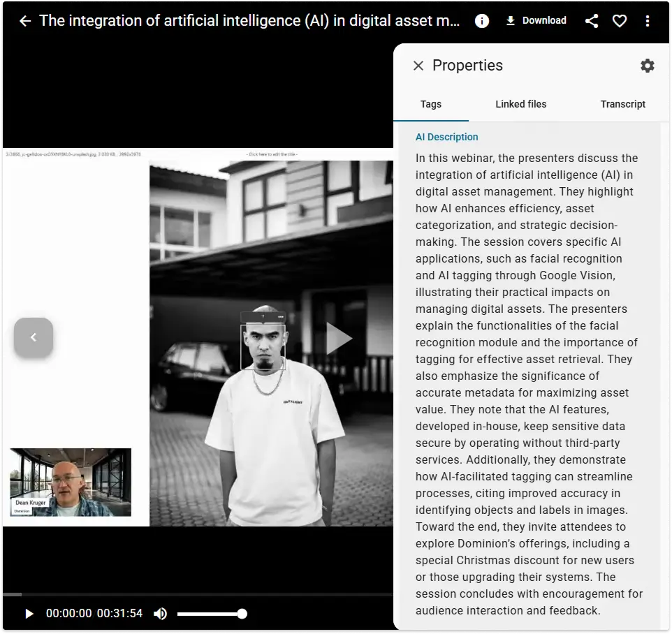
Task: Click the Download button
Action: pos(536,21)
